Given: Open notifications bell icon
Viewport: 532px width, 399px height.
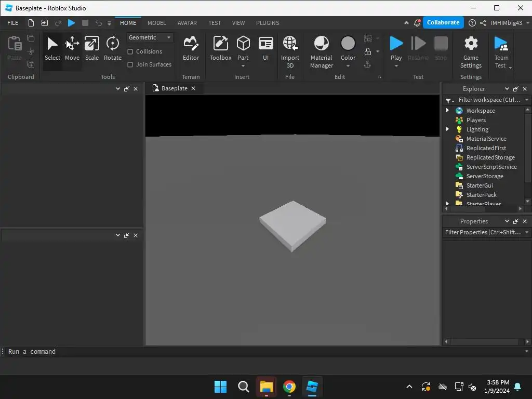Looking at the screenshot, I should click(x=417, y=23).
